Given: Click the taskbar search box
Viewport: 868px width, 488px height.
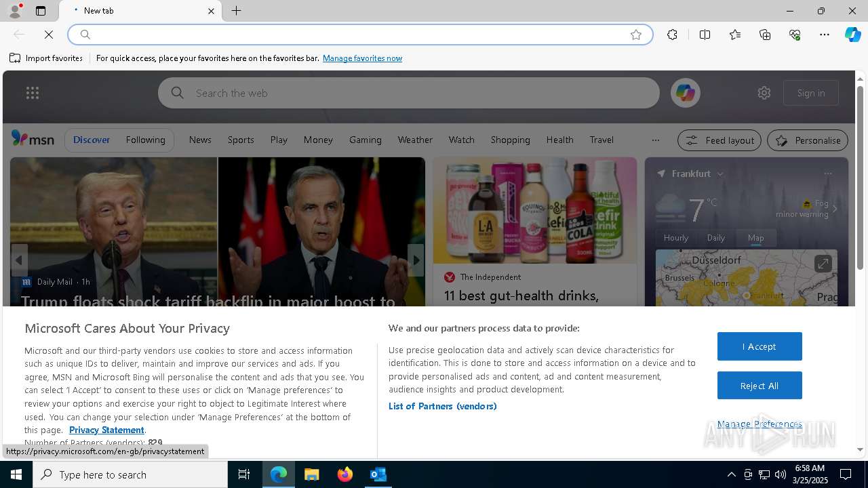Looking at the screenshot, I should pyautogui.click(x=130, y=474).
